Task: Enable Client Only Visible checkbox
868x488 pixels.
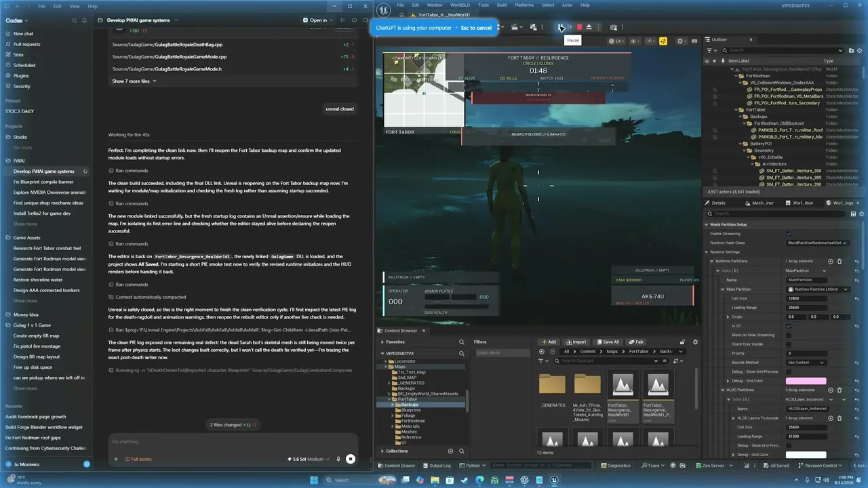Action: (x=789, y=344)
